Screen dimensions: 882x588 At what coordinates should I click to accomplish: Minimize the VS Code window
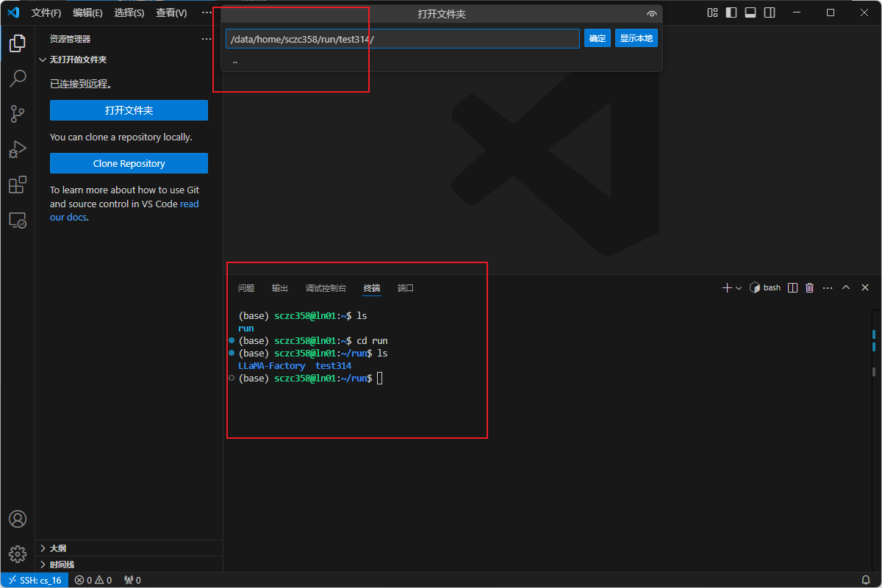pyautogui.click(x=798, y=12)
